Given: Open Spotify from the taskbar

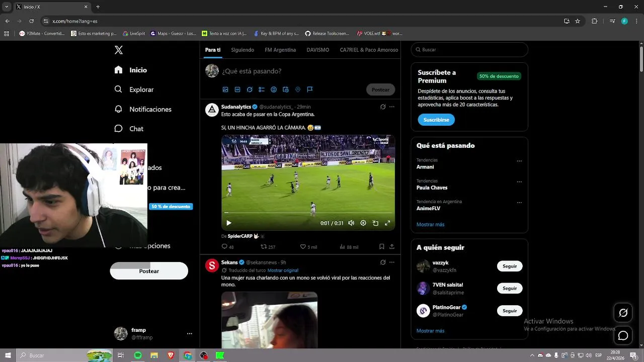Looking at the screenshot, I should [138, 355].
